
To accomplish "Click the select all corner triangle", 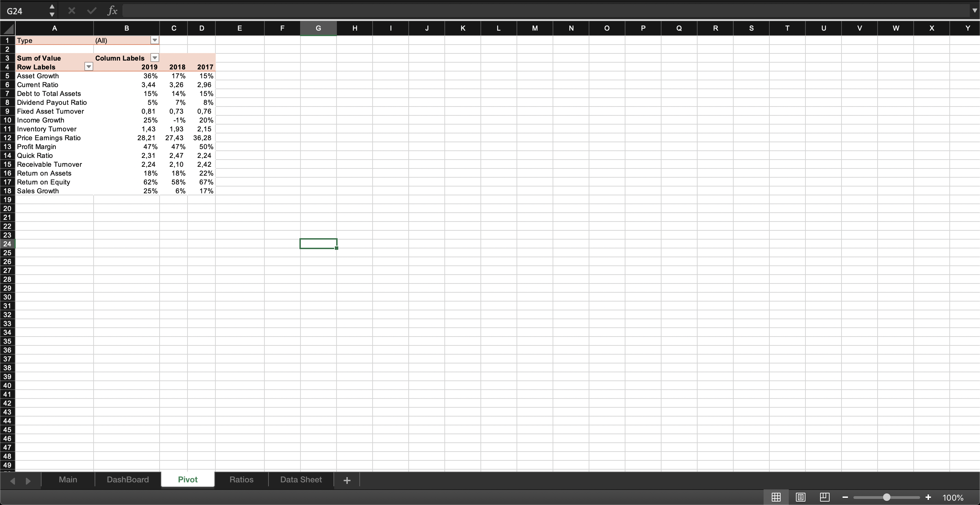I will [x=8, y=28].
